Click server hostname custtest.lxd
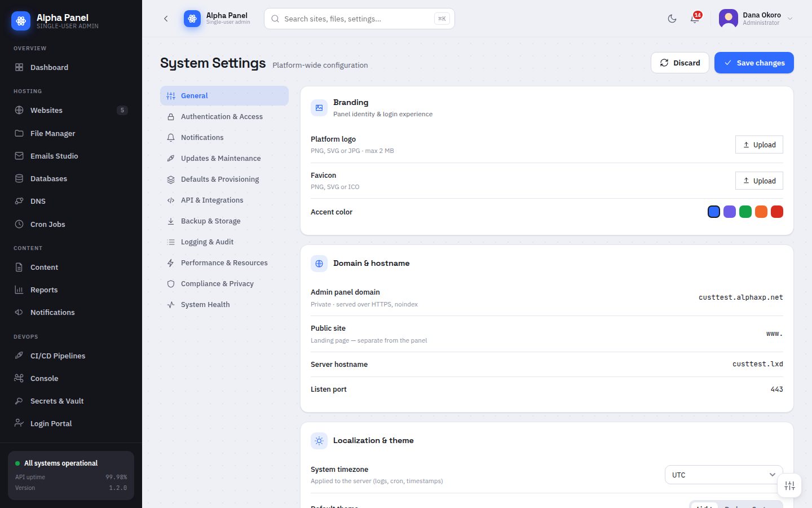This screenshot has width=812, height=508. 757,364
